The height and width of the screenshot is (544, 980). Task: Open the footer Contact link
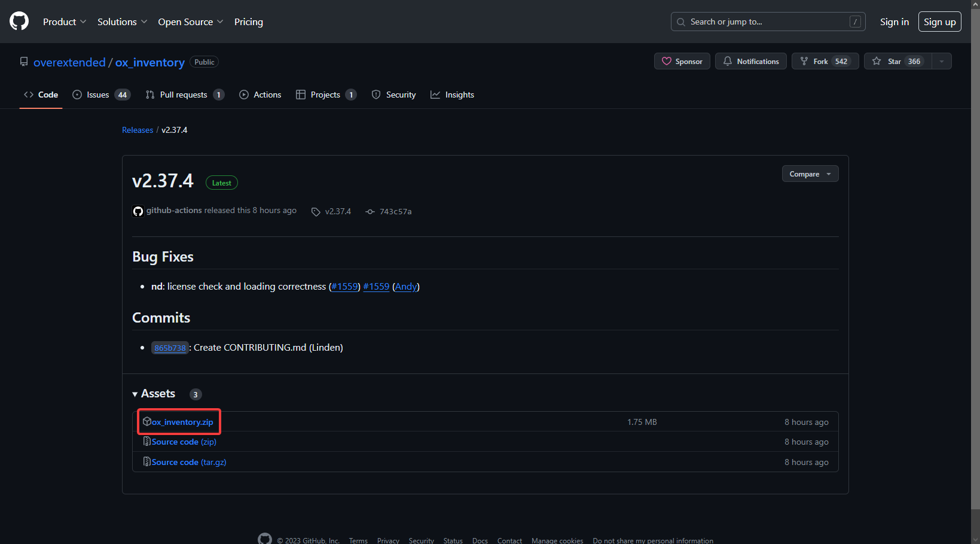(509, 540)
